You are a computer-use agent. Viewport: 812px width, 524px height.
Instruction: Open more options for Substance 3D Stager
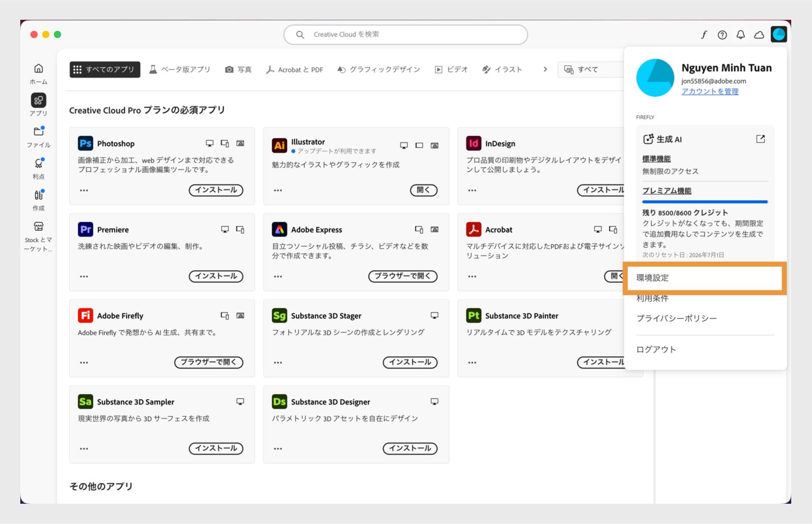(278, 363)
